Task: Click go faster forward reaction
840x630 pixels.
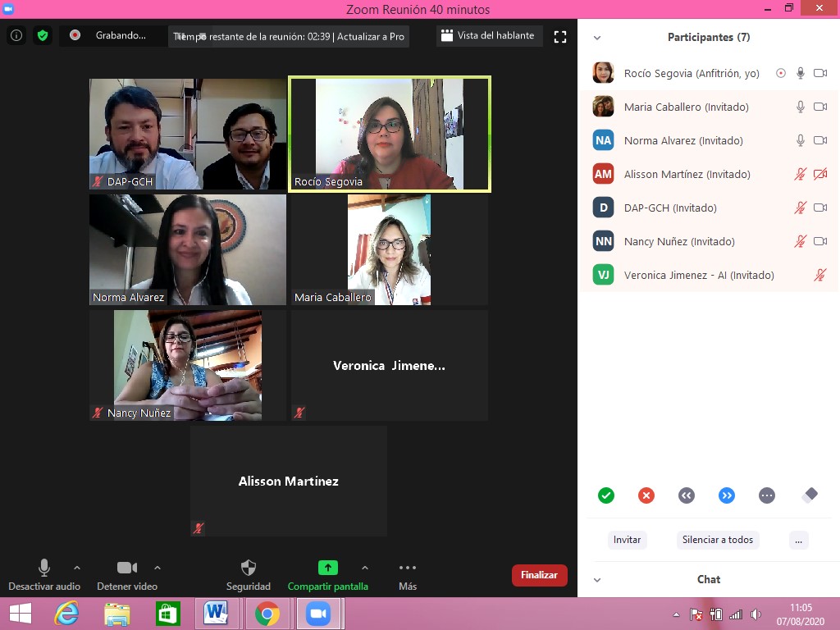Action: pyautogui.click(x=727, y=495)
